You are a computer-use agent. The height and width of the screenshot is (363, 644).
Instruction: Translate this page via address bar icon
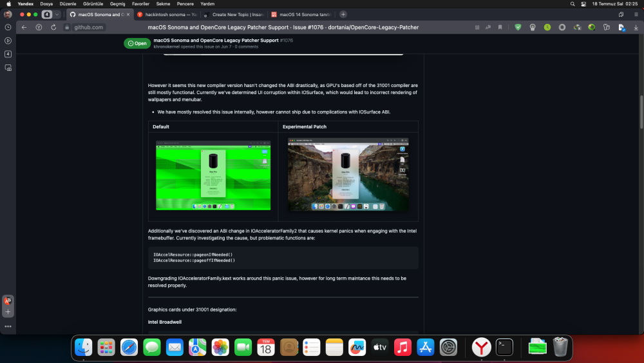tap(488, 27)
